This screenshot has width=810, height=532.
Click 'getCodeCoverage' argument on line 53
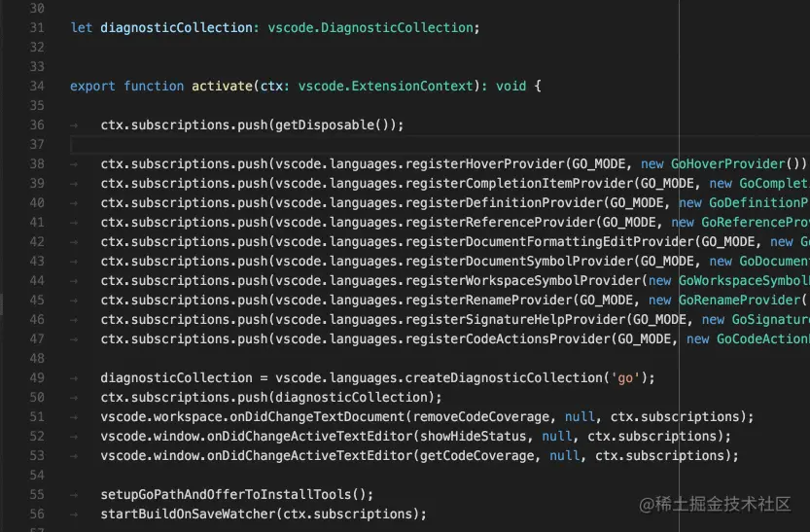pyautogui.click(x=476, y=455)
